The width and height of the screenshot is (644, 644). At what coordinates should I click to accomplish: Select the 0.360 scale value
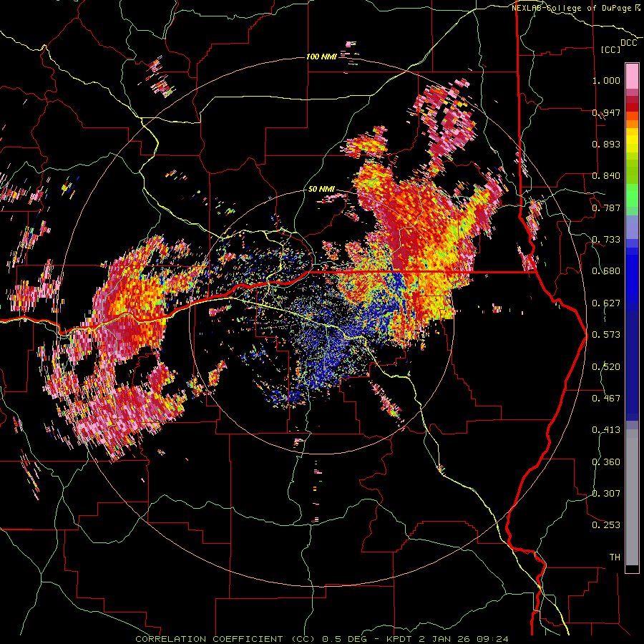point(606,462)
